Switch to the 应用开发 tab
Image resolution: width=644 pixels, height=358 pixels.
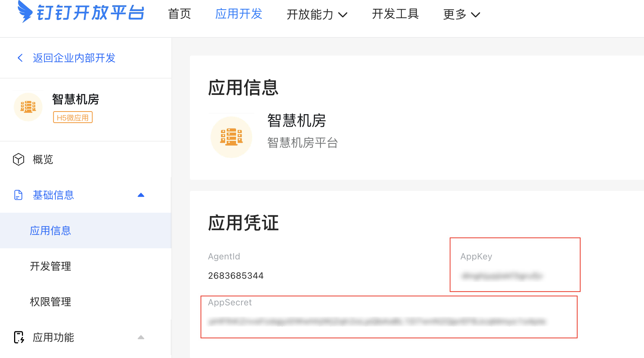tap(239, 14)
